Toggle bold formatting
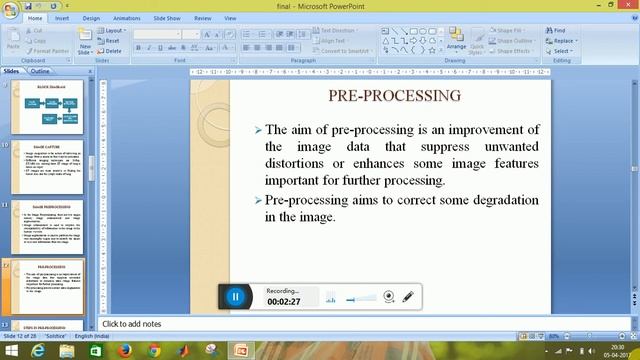Viewport: 640px width, 360px height. click(138, 48)
